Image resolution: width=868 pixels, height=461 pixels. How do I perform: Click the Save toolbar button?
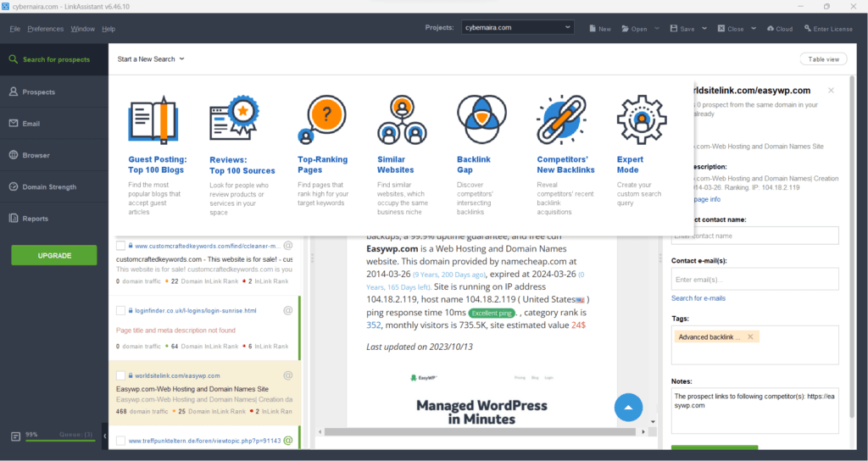click(682, 29)
